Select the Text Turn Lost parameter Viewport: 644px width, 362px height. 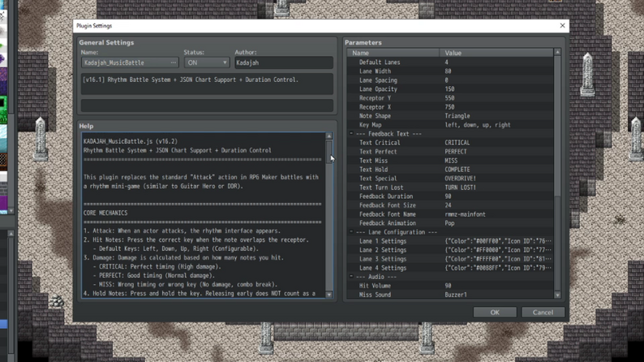(450, 187)
